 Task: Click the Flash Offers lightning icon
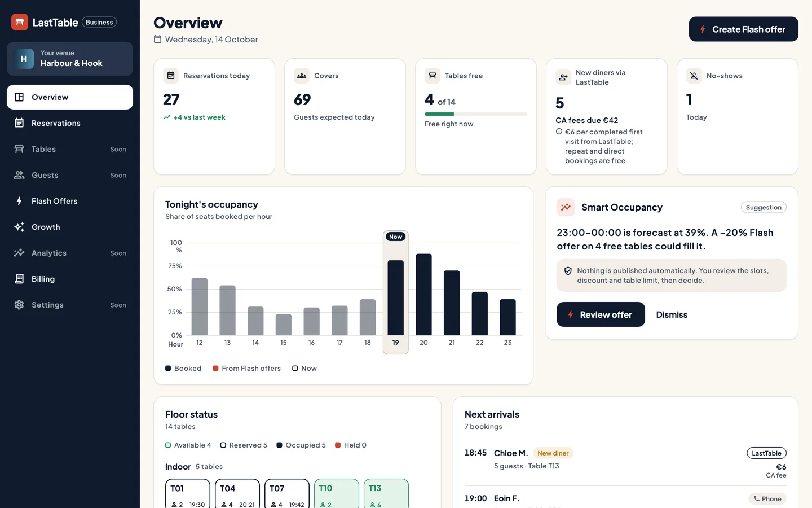[x=19, y=201]
